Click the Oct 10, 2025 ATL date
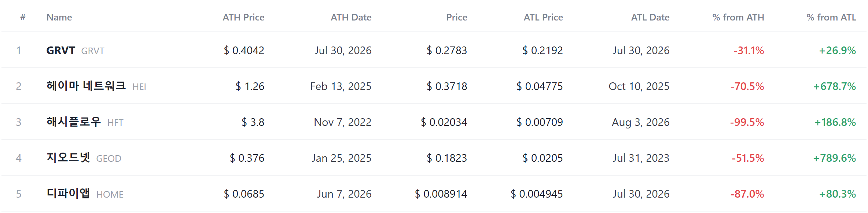Image resolution: width=868 pixels, height=213 pixels. [x=639, y=86]
